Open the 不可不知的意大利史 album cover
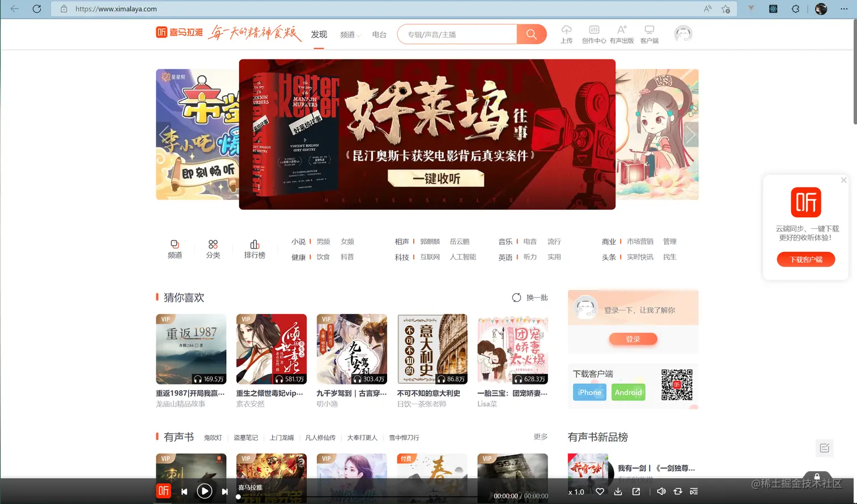 (432, 349)
